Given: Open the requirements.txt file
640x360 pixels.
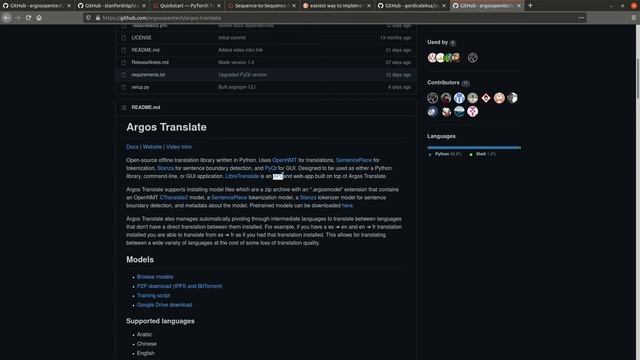Looking at the screenshot, I should tap(148, 75).
